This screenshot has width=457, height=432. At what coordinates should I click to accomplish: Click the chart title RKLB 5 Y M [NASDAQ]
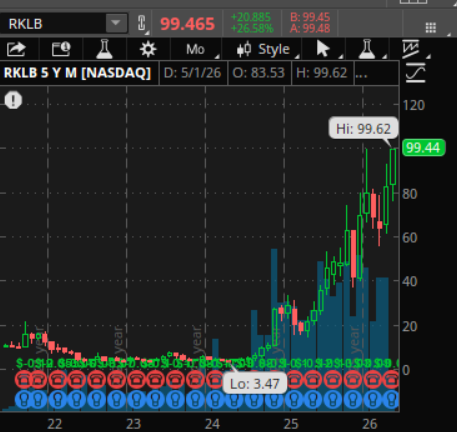(77, 73)
